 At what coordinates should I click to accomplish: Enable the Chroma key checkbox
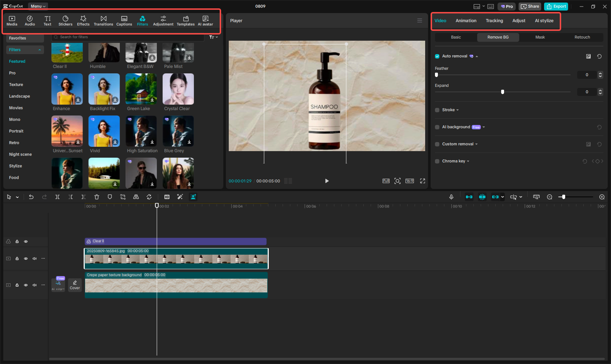[x=437, y=161]
